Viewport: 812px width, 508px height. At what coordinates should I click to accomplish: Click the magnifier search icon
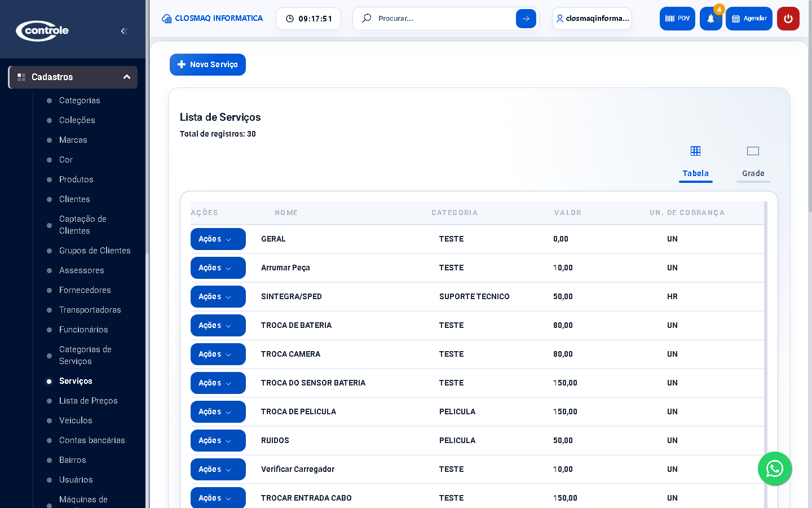(x=367, y=18)
